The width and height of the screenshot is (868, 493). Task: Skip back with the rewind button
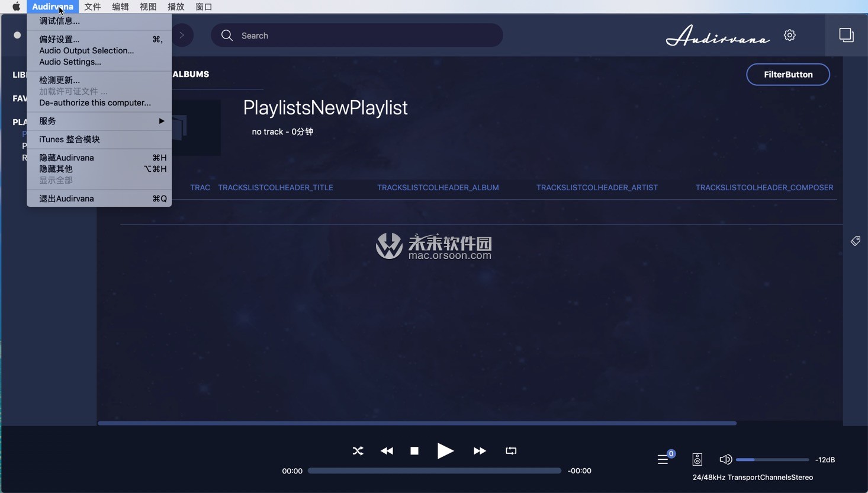point(387,451)
